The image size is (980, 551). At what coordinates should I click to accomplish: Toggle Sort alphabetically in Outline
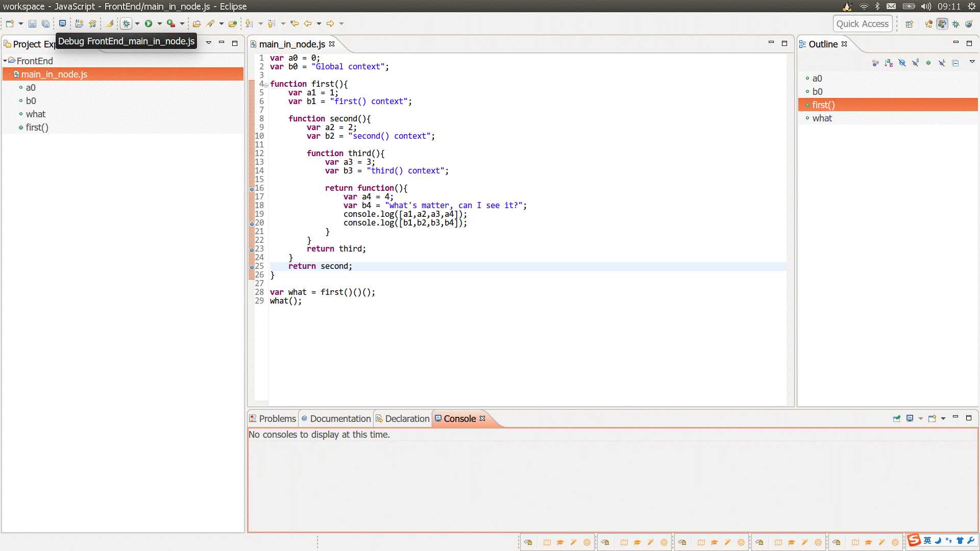pos(889,63)
